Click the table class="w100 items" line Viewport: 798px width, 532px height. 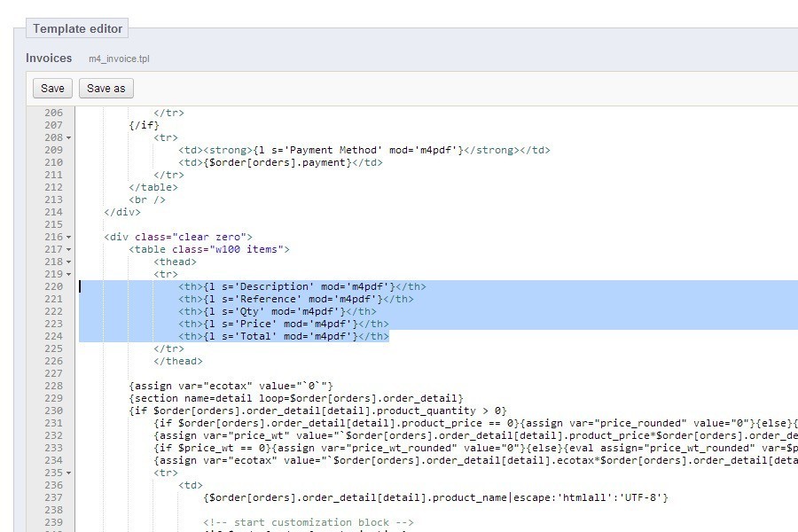tap(209, 249)
